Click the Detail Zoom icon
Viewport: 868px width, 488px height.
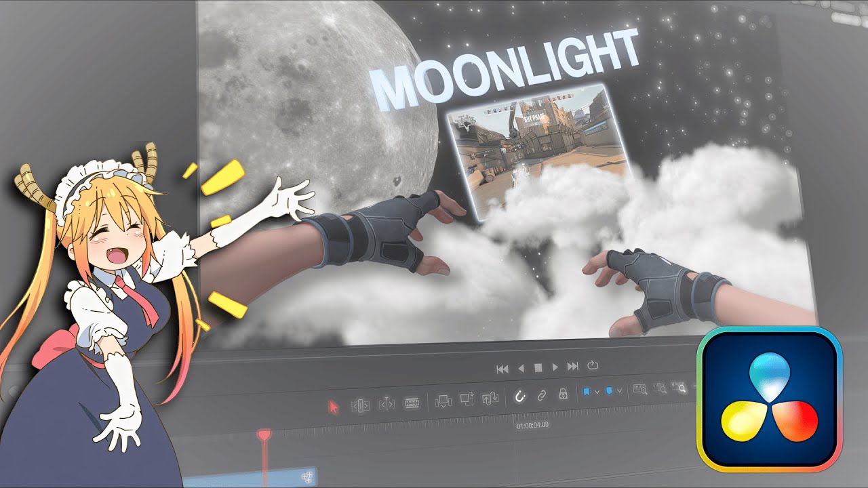click(x=660, y=388)
